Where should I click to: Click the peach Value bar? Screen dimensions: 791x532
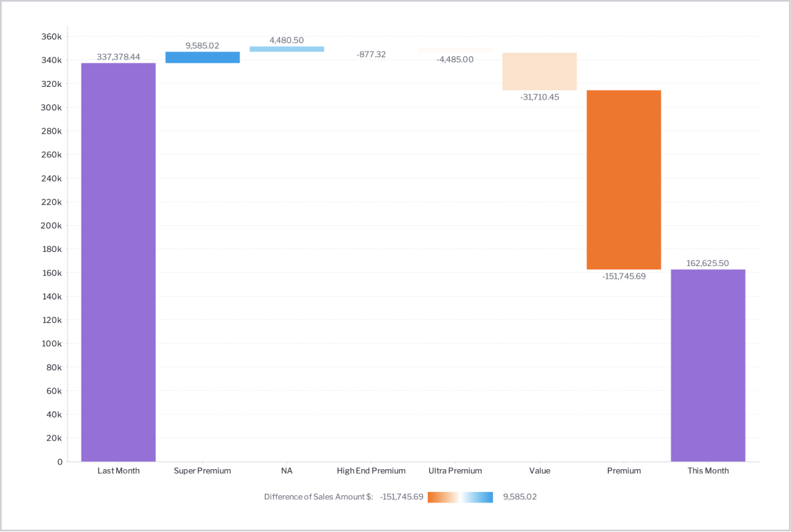click(540, 72)
